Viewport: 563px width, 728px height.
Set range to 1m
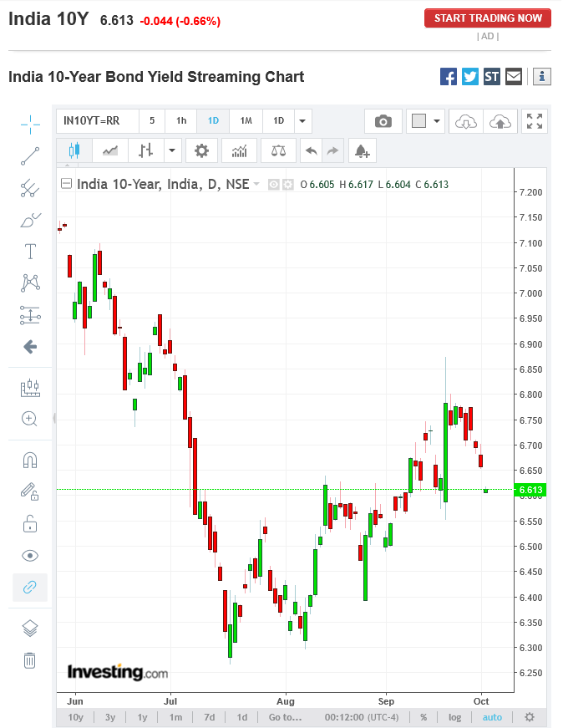click(175, 717)
